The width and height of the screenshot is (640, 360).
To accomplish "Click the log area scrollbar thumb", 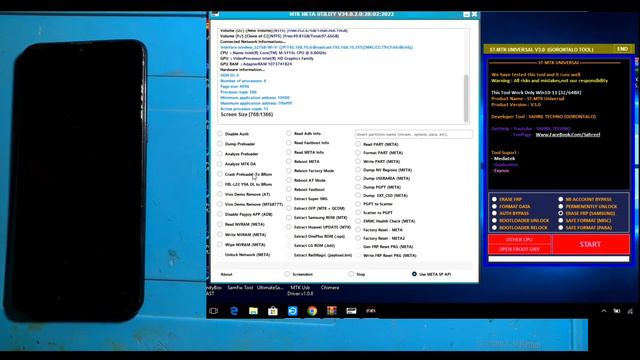I will pos(466,98).
